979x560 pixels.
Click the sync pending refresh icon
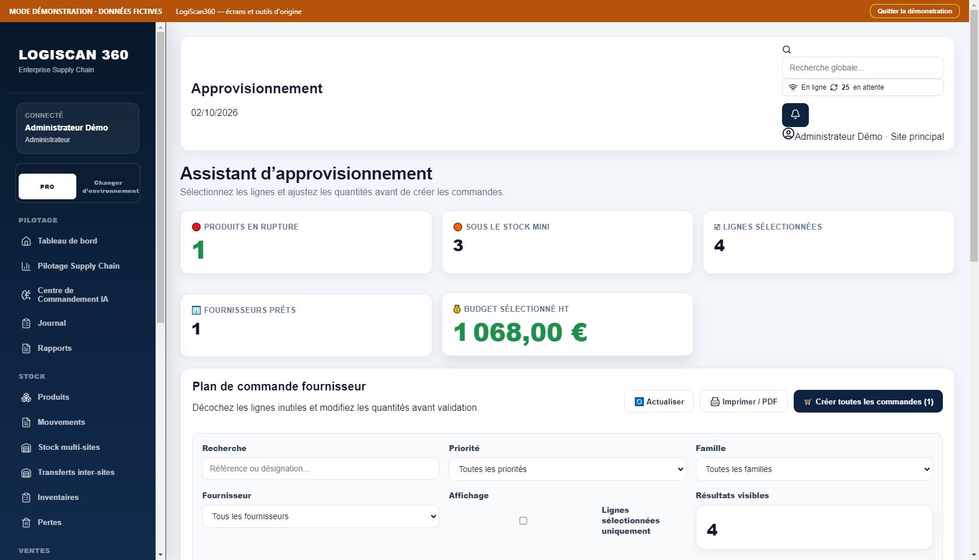point(834,87)
